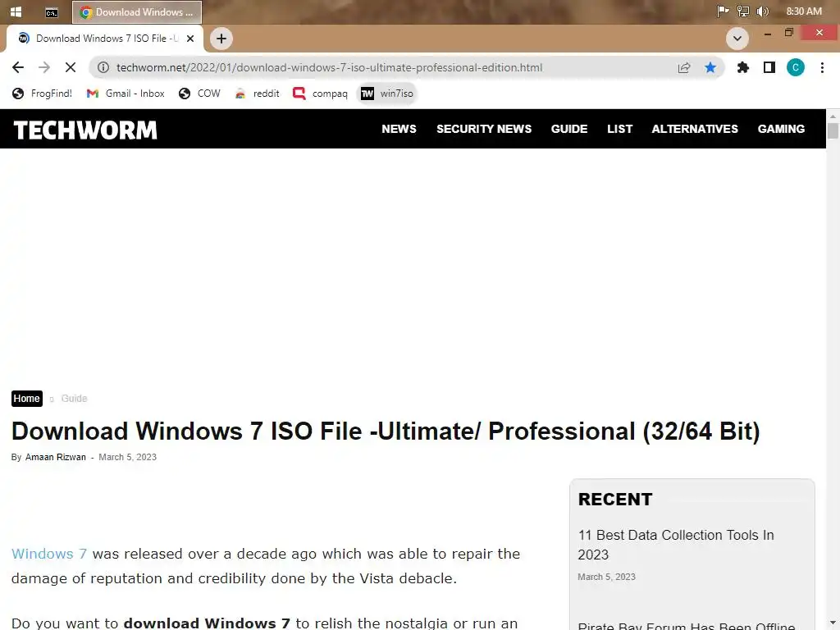
Task: Open the reddit bookmark
Action: click(x=257, y=94)
